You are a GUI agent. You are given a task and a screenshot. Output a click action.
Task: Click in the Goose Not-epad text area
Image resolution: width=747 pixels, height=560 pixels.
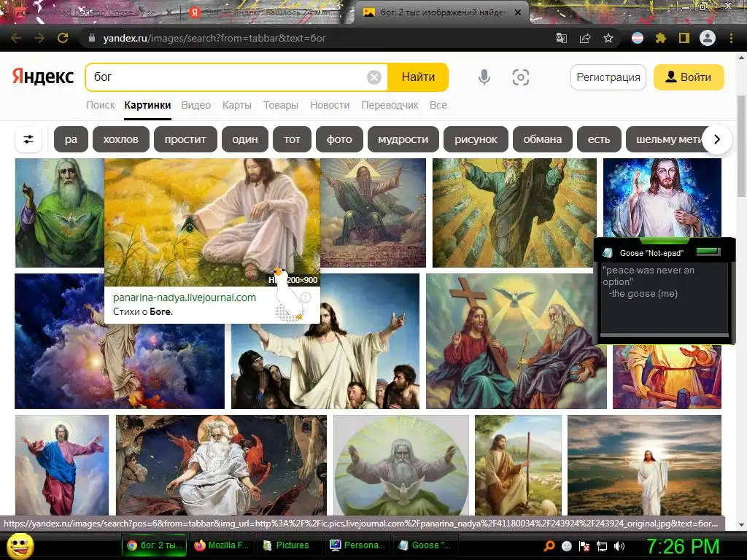tap(664, 297)
